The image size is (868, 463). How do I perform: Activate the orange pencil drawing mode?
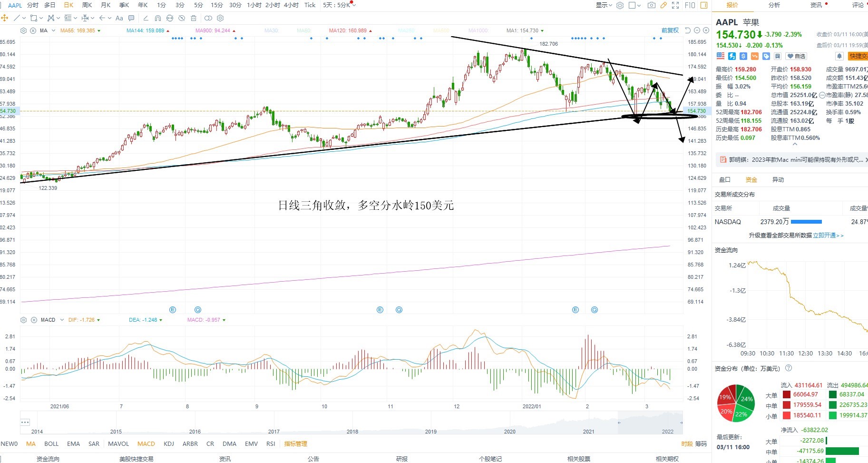663,5
